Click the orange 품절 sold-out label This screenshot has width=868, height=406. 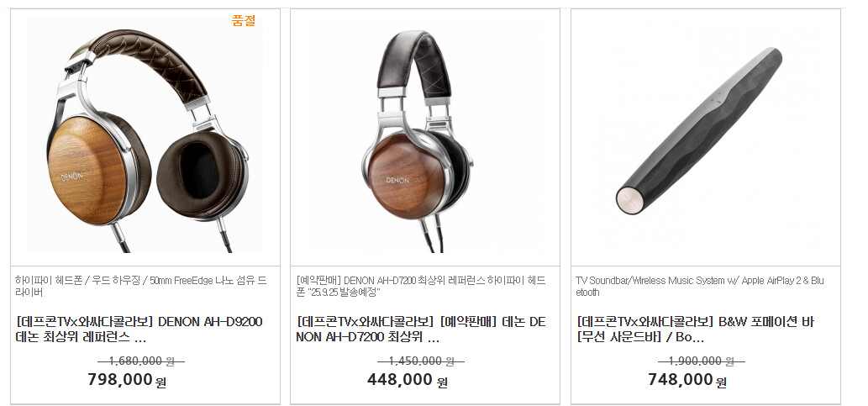click(x=244, y=22)
